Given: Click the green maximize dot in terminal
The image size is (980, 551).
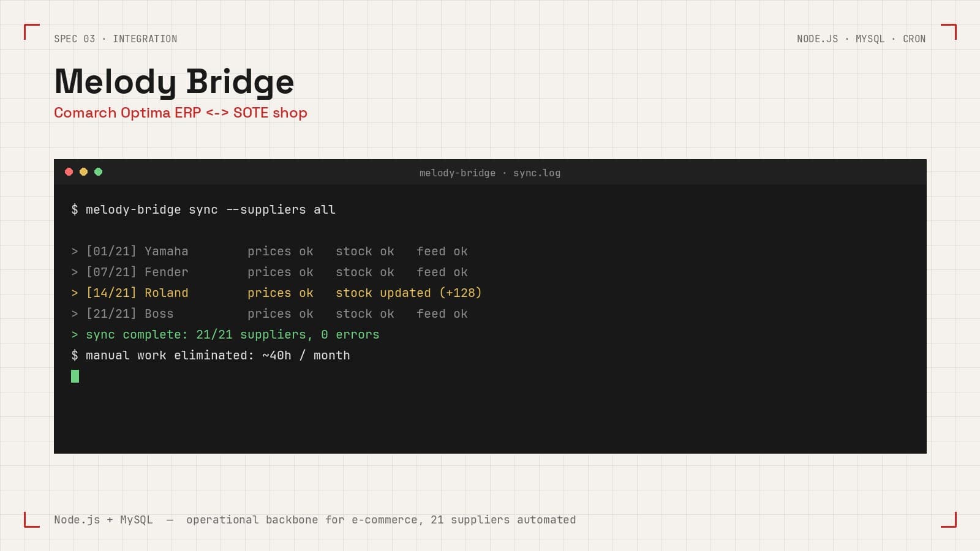Looking at the screenshot, I should (98, 172).
